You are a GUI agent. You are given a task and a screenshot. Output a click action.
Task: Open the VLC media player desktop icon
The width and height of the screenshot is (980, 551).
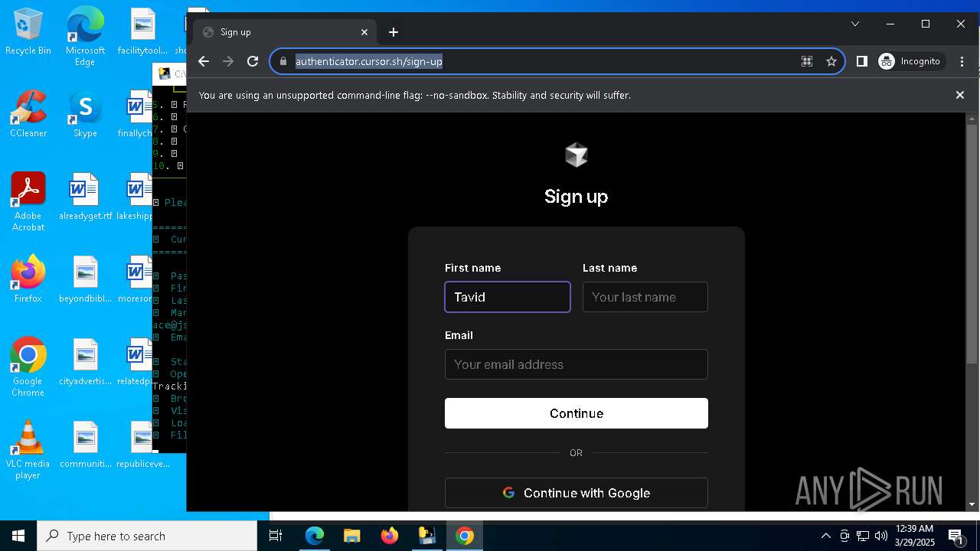tap(28, 450)
